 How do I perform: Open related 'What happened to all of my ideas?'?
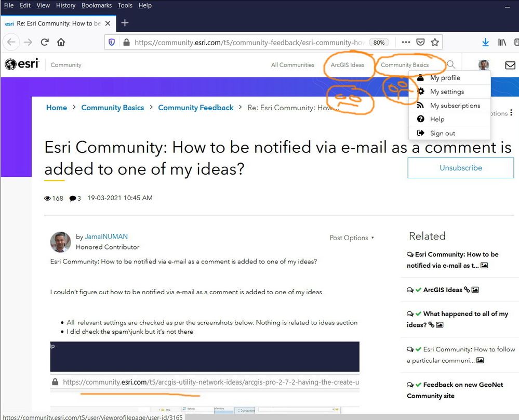(457, 319)
